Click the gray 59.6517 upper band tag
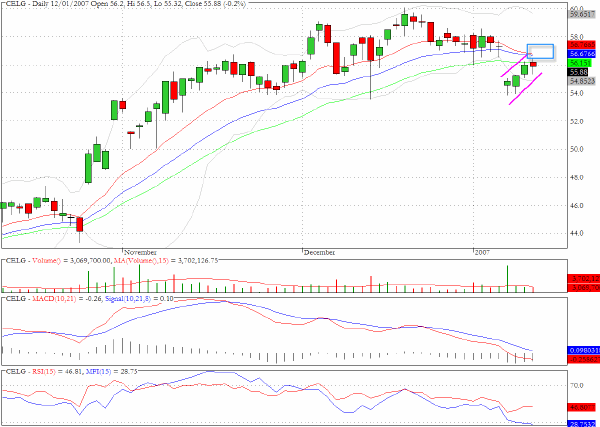Viewport: 600px width, 427px height. (x=582, y=15)
